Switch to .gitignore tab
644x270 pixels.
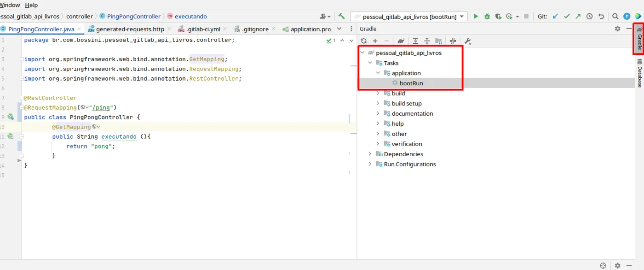tap(255, 29)
